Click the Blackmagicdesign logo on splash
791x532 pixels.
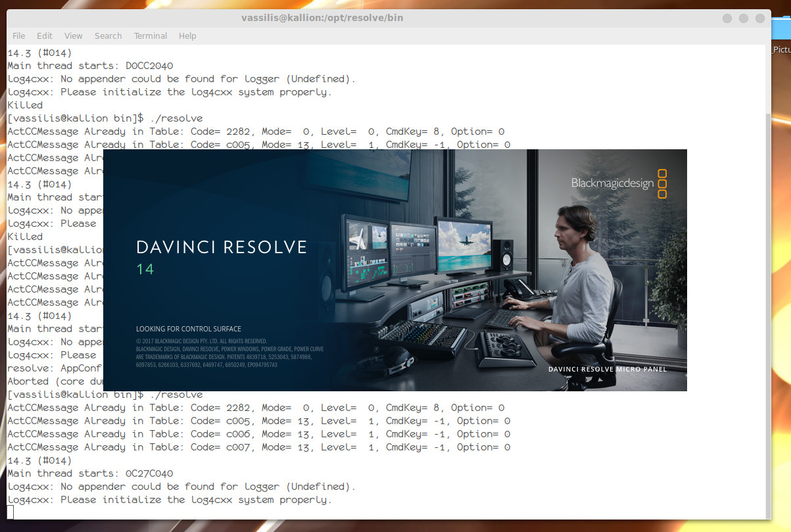(619, 183)
